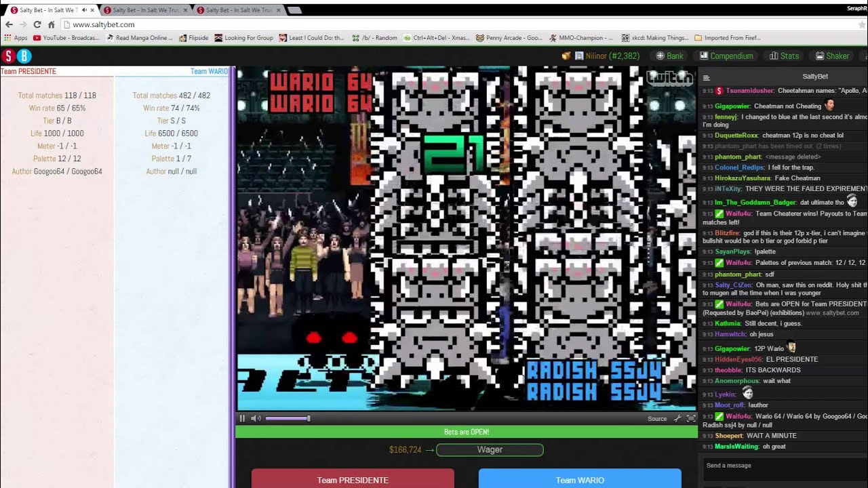Reload the page with refresh icon
This screenshot has height=488, width=868.
coord(37,24)
